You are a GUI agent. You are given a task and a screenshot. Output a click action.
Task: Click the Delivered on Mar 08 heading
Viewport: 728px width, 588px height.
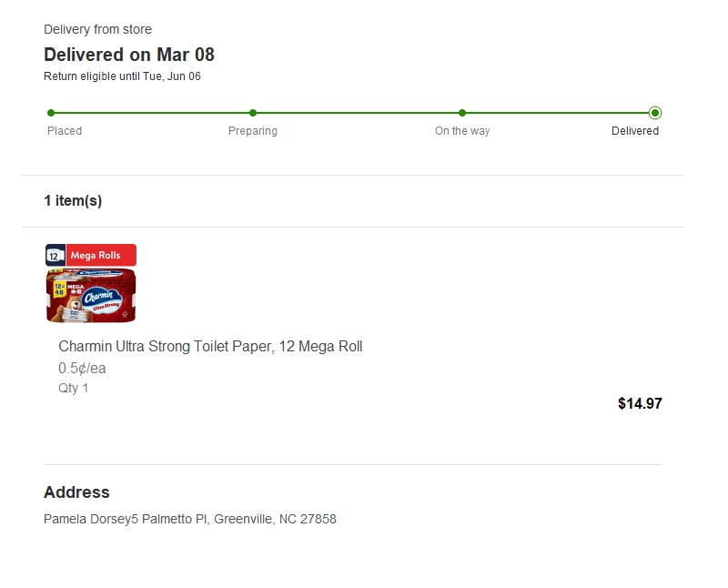pos(129,55)
